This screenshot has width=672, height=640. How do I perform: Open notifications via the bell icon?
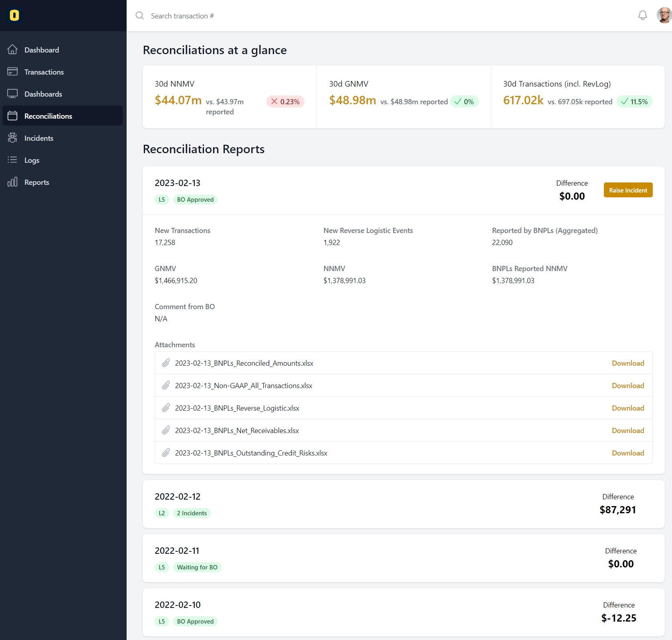click(x=642, y=15)
